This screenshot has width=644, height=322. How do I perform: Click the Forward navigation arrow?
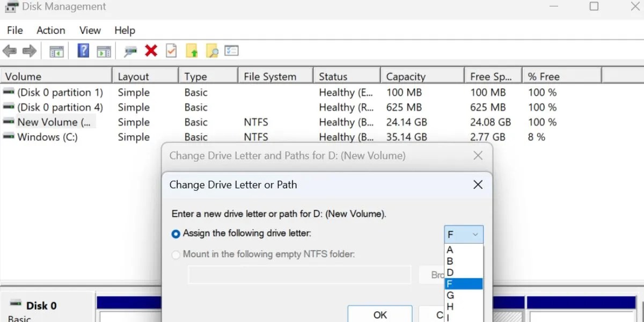pos(30,50)
